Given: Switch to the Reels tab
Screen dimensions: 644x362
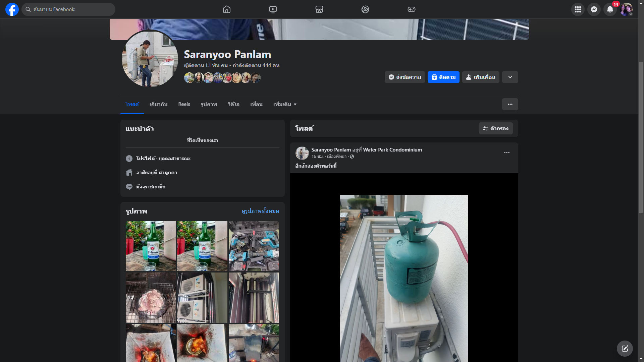Looking at the screenshot, I should click(x=184, y=104).
